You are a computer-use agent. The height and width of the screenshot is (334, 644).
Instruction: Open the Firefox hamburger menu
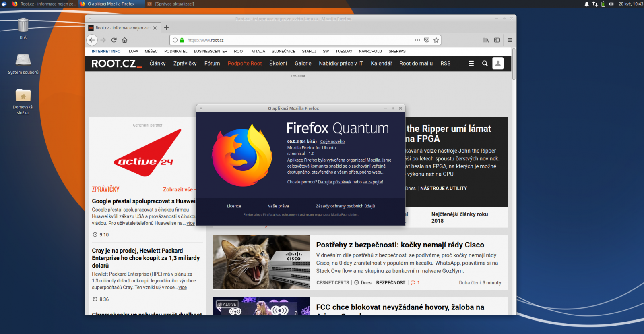510,40
